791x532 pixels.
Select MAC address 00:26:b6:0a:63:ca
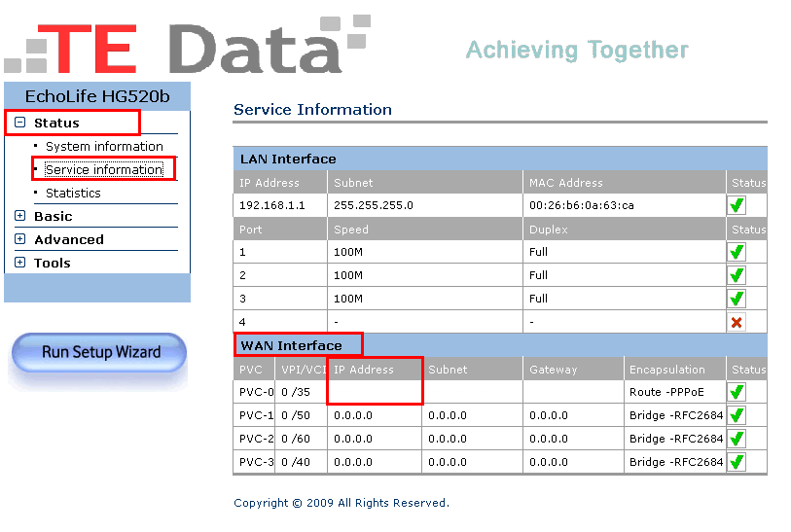coord(582,205)
